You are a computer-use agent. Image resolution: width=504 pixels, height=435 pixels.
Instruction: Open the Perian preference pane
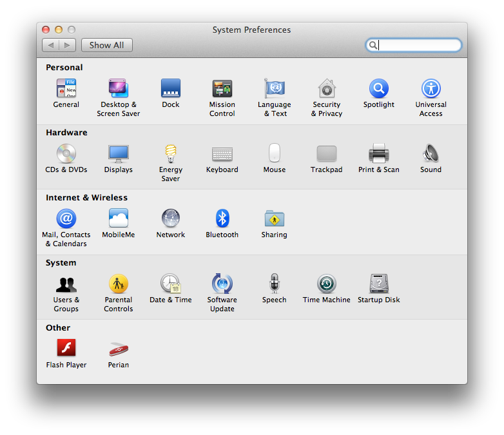pyautogui.click(x=119, y=349)
